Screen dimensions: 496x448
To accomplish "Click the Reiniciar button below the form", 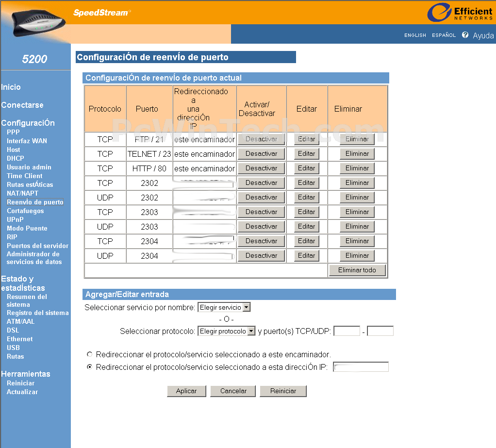I will point(283,391).
